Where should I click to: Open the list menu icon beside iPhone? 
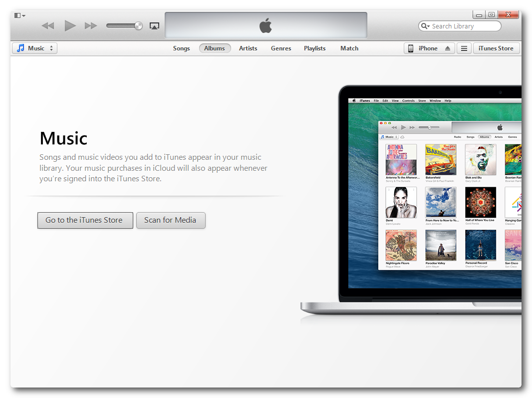(464, 48)
